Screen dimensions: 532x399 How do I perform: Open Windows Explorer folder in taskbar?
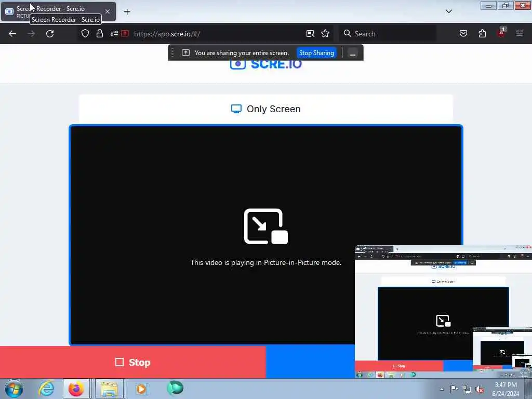[109, 389]
